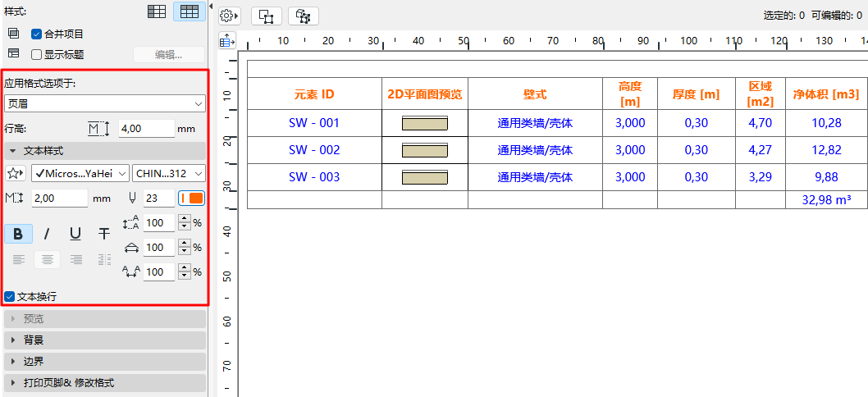Click the character spacing percent field
Screen dimensions: 868x397
[x=159, y=272]
